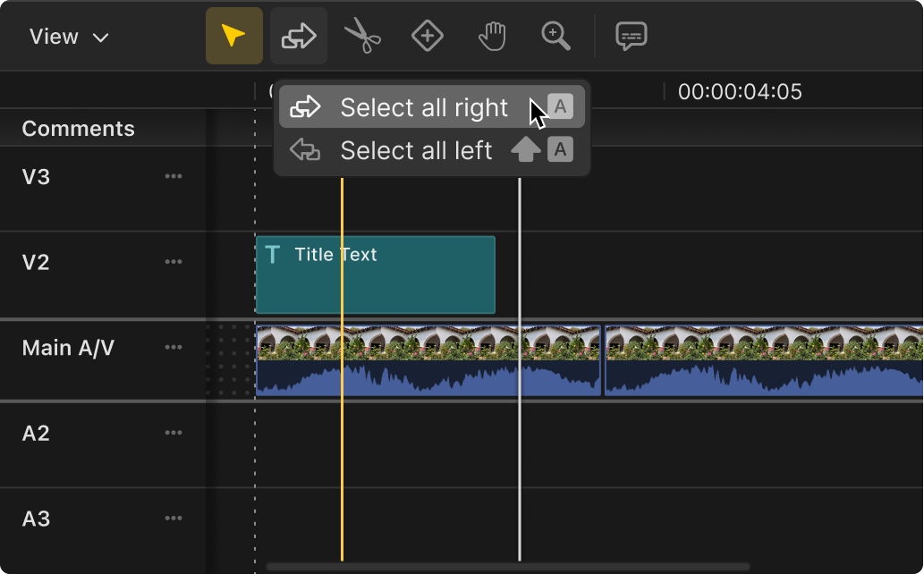Screen dimensions: 924x574
Task: Open V3 track options ellipsis
Action: pyautogui.click(x=174, y=176)
